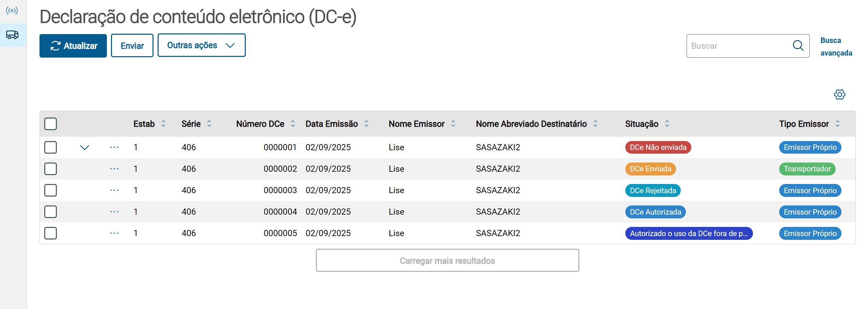
Task: Open three-dots menu for DCe 0000003
Action: [x=114, y=190]
